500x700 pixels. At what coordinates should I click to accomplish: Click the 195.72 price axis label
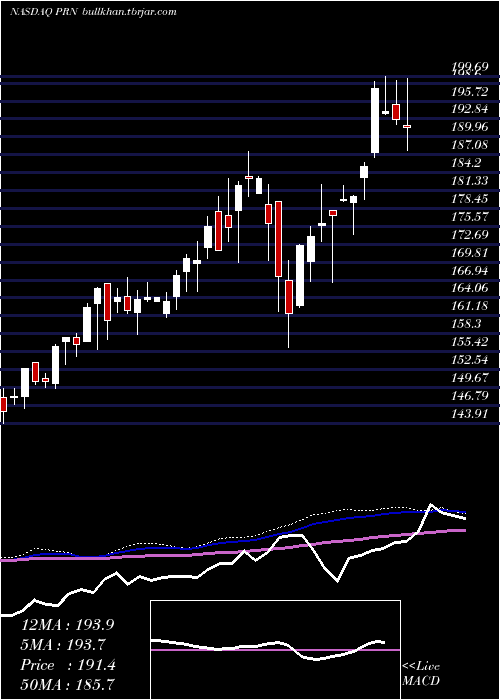(x=471, y=92)
